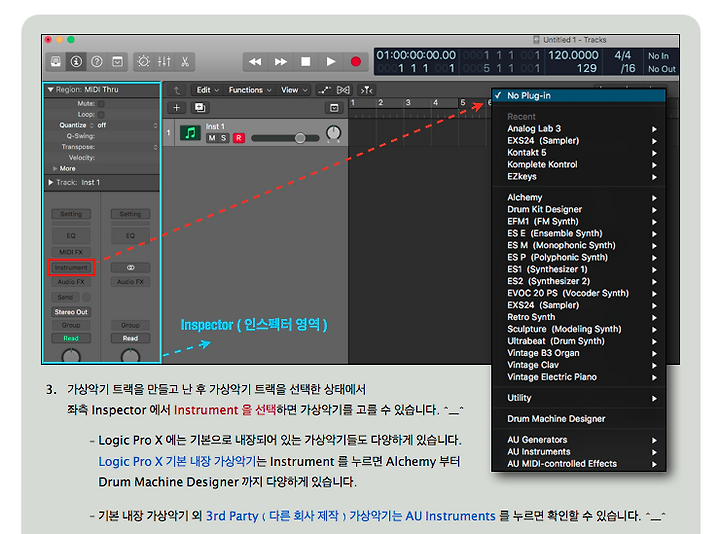Select Retro Synth from the menu
Image resolution: width=720 pixels, height=534 pixels.
tap(579, 317)
